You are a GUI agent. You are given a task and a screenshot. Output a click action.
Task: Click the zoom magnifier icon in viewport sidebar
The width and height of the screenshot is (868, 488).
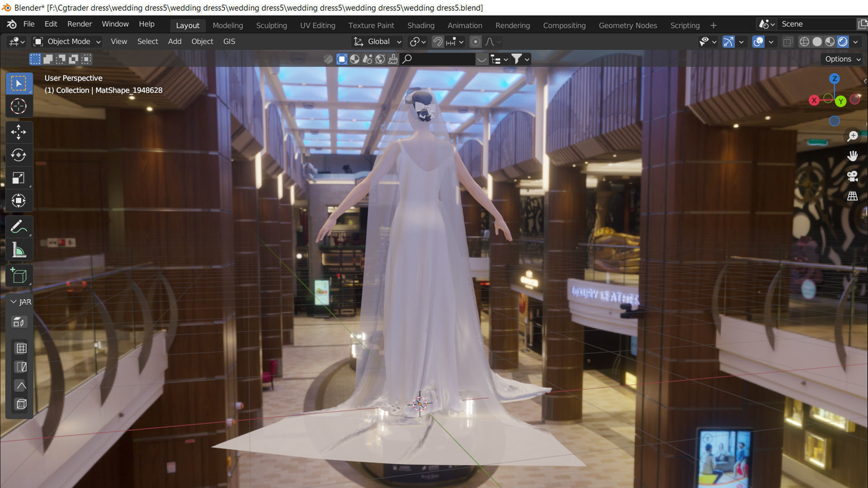coord(853,136)
